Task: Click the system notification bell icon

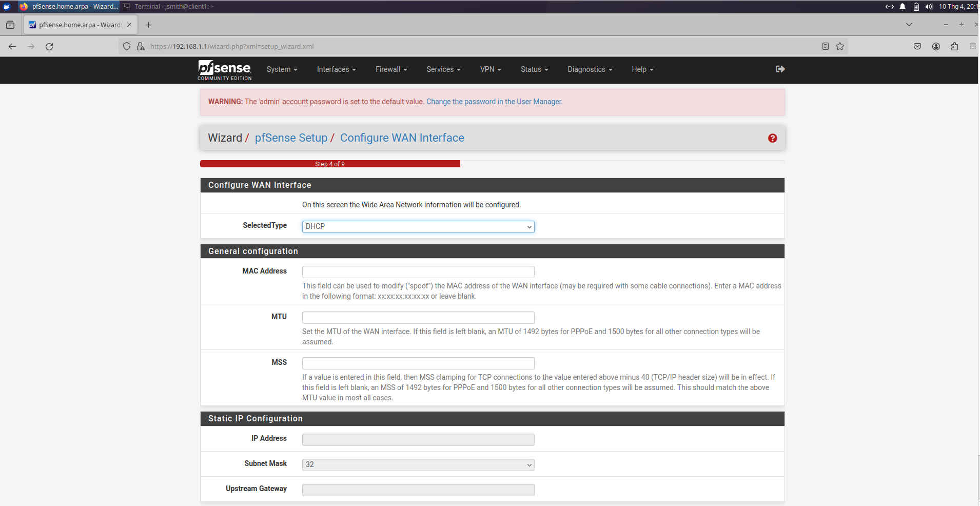Action: click(903, 7)
